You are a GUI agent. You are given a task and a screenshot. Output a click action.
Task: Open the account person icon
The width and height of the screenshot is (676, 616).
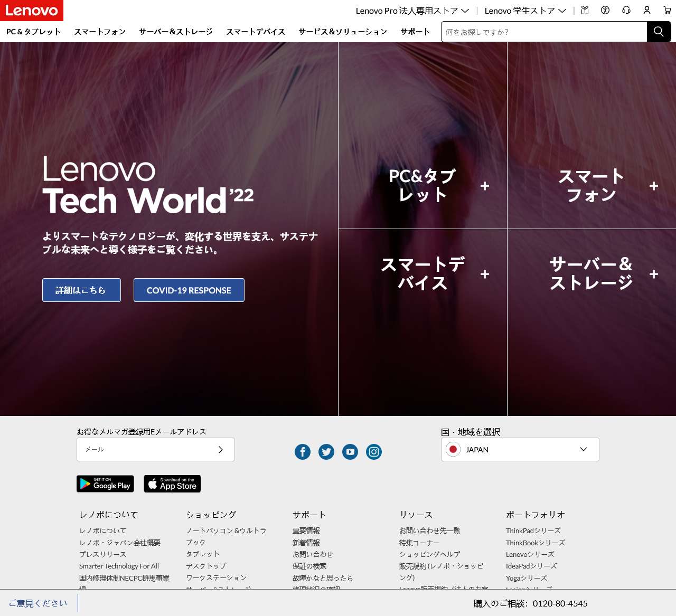tap(647, 10)
